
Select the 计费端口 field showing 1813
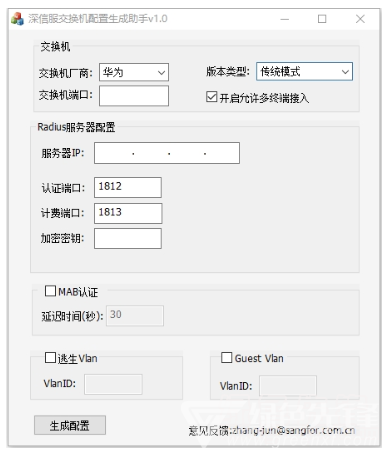(128, 213)
